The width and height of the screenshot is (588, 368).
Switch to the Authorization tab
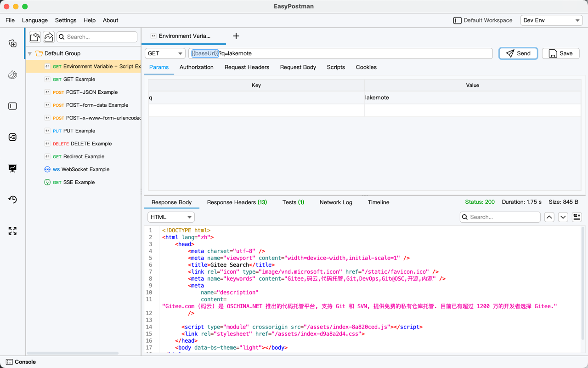(197, 67)
